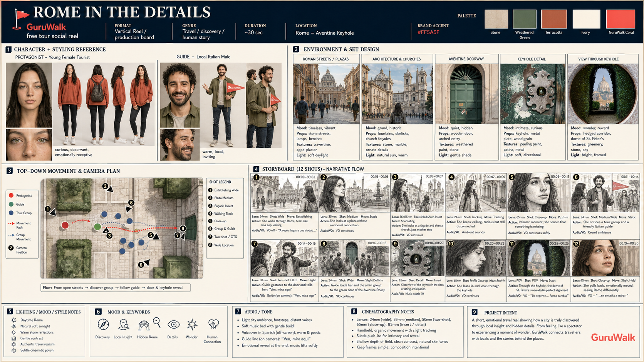
Task: Select the red Protagonist legend dot
Action: 11,195
